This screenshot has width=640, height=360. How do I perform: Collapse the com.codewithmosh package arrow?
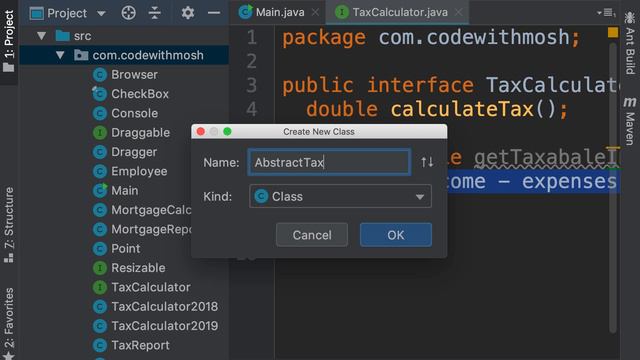point(60,55)
